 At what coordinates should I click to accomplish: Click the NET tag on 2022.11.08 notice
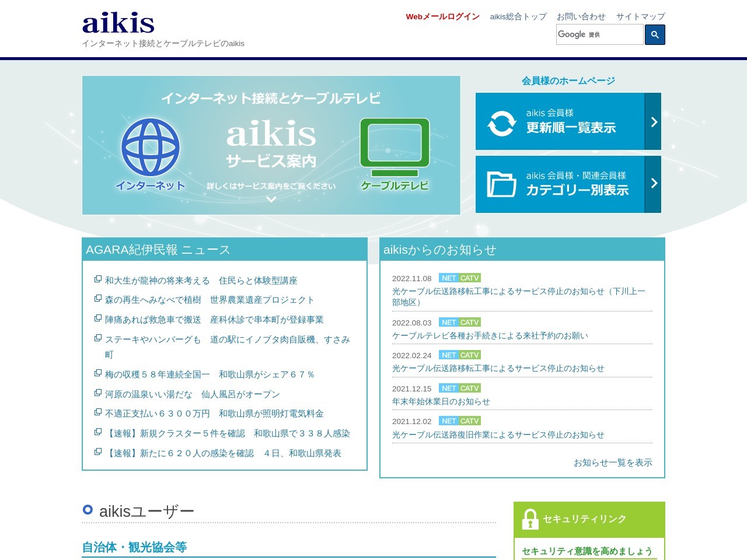449,278
